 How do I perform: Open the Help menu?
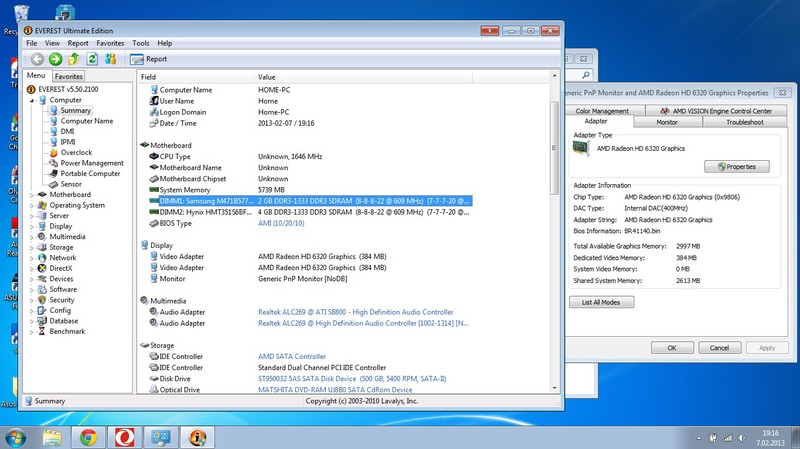click(164, 43)
